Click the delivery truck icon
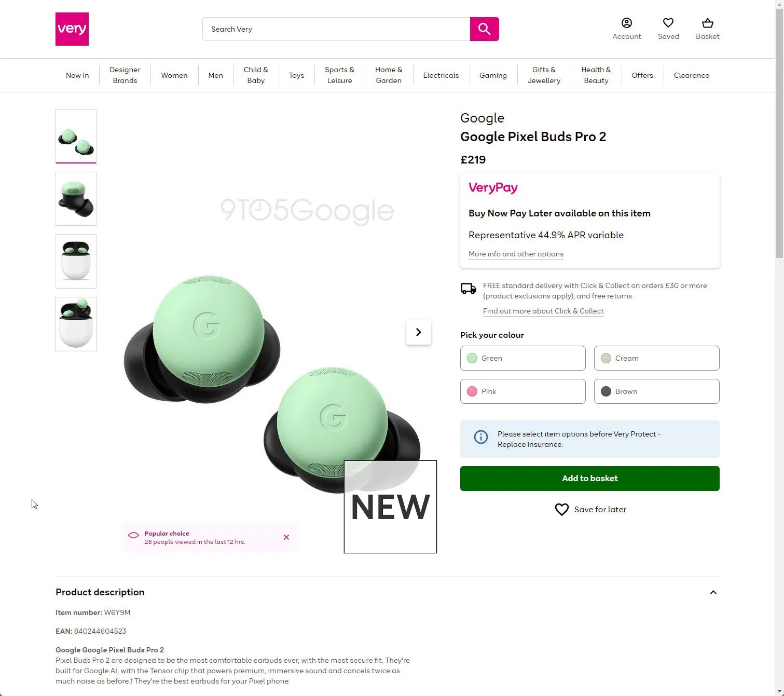784x696 pixels. [469, 289]
